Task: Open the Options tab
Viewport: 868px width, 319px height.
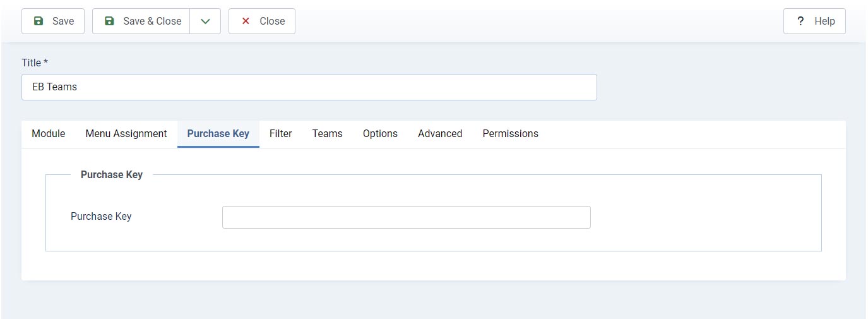Action: (380, 134)
